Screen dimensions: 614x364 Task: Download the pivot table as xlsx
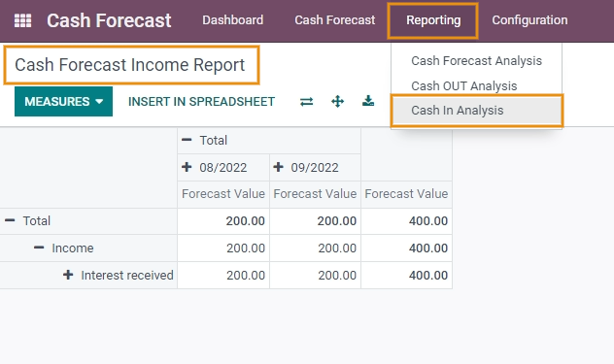(368, 101)
